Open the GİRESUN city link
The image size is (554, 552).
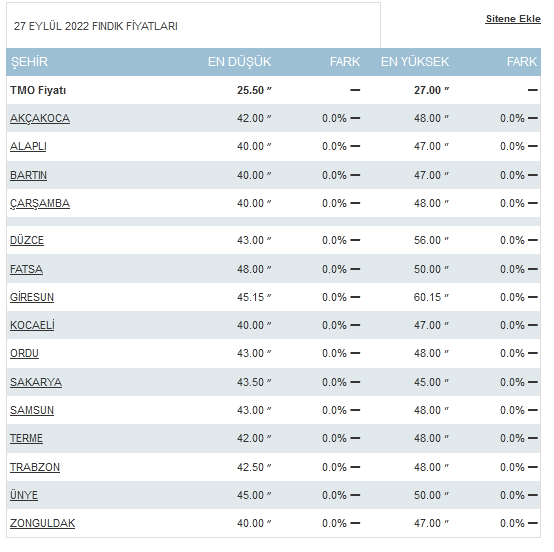[32, 297]
